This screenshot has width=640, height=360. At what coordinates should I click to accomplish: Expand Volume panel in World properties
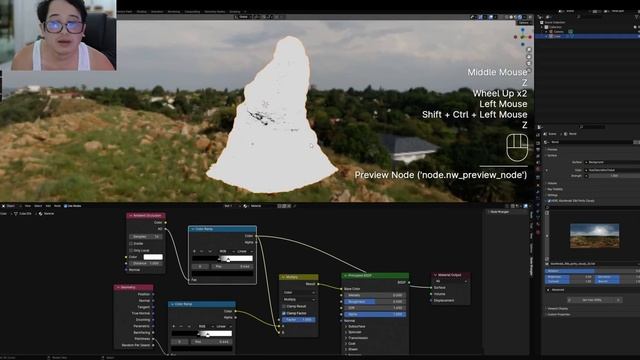pyautogui.click(x=552, y=183)
